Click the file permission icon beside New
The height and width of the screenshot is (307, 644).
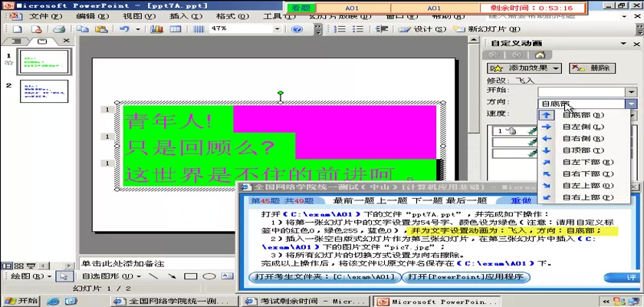pyautogui.click(x=37, y=28)
